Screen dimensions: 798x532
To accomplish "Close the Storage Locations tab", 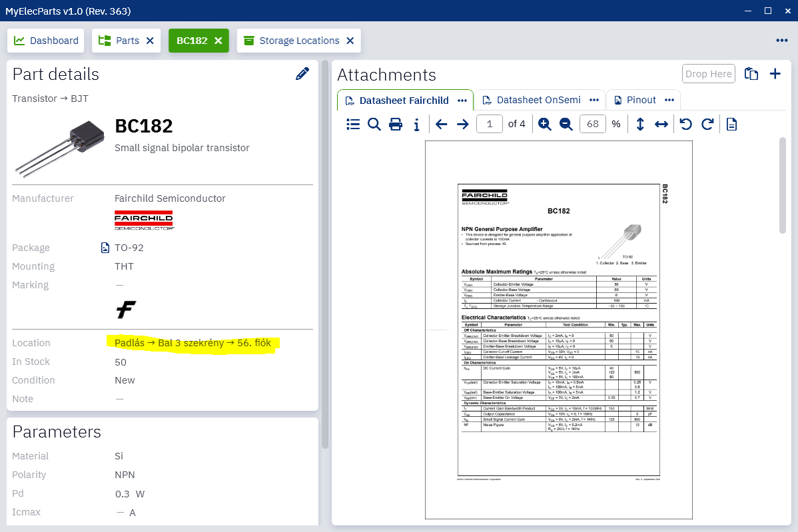I will coord(350,41).
